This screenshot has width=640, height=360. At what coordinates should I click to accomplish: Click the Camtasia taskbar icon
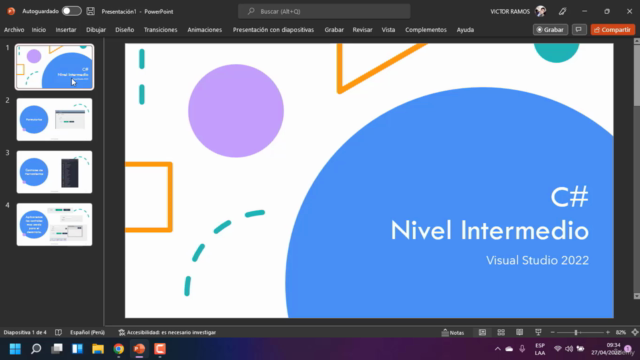(160, 349)
